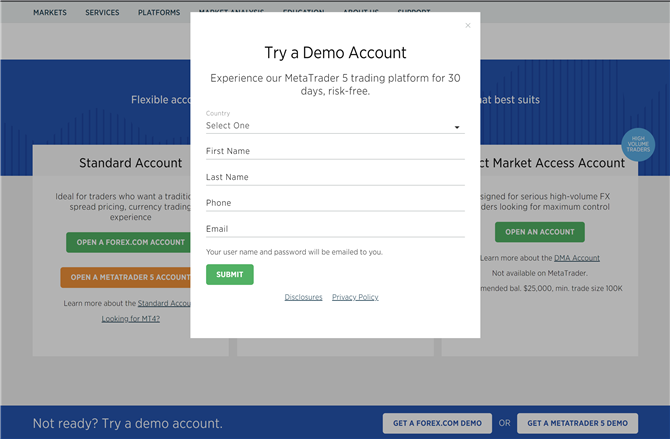Click Open a MetaTrader 5 Account button
Screen dimensions: 670x439
pyautogui.click(x=126, y=277)
